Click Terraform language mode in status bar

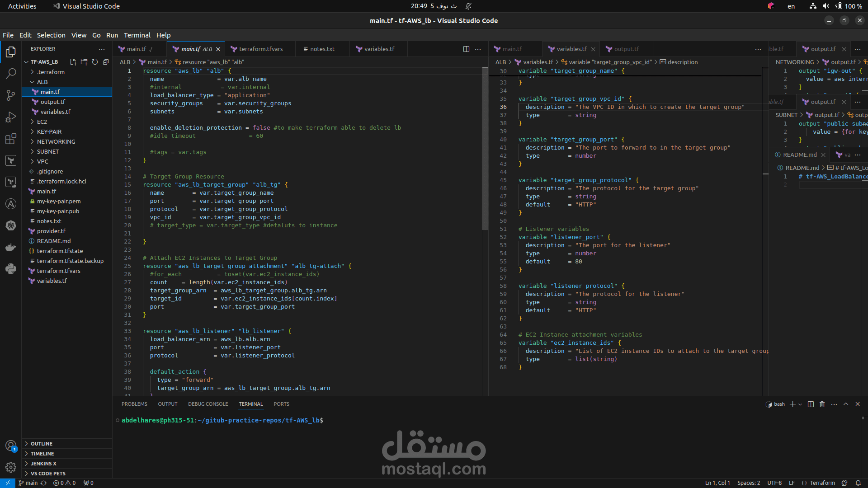(822, 483)
